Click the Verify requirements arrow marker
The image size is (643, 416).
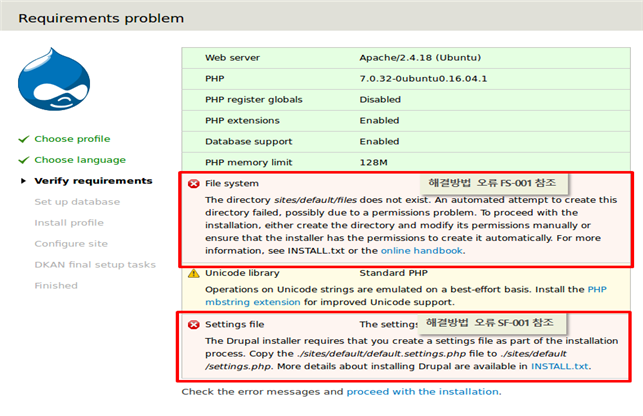23,181
